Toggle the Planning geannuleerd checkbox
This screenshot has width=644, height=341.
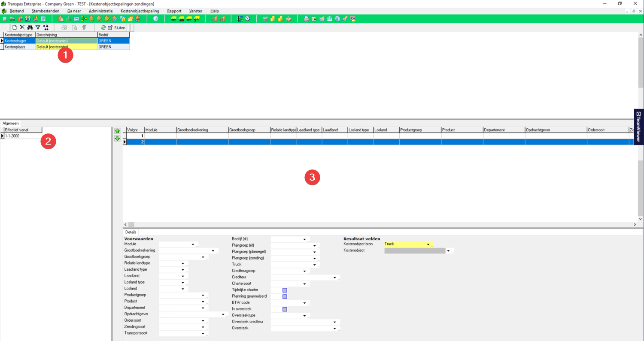[x=285, y=296]
